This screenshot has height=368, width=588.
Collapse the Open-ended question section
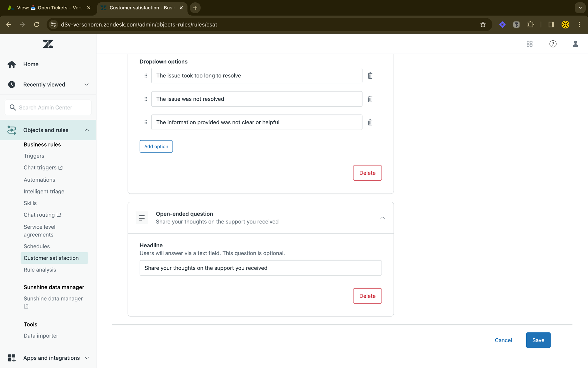click(382, 218)
